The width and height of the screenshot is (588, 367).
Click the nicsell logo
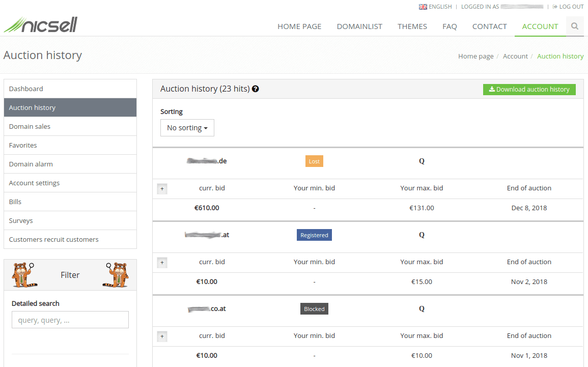[41, 24]
